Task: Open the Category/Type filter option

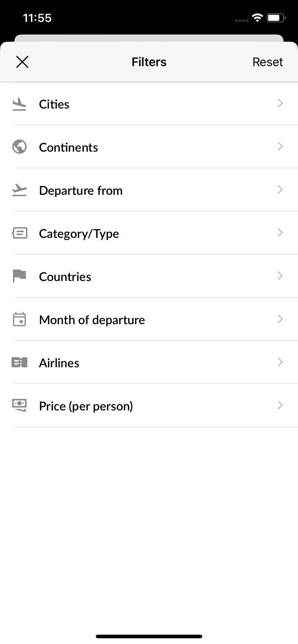Action: [149, 233]
